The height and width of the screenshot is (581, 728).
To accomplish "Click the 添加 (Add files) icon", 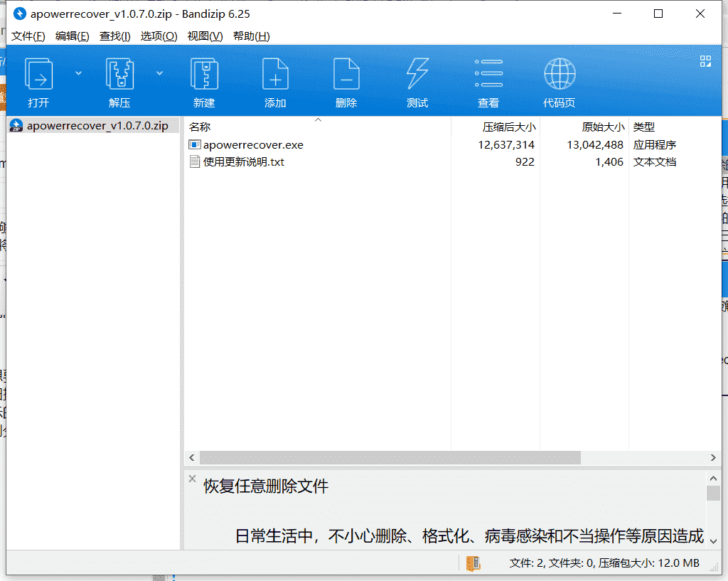I will (275, 73).
